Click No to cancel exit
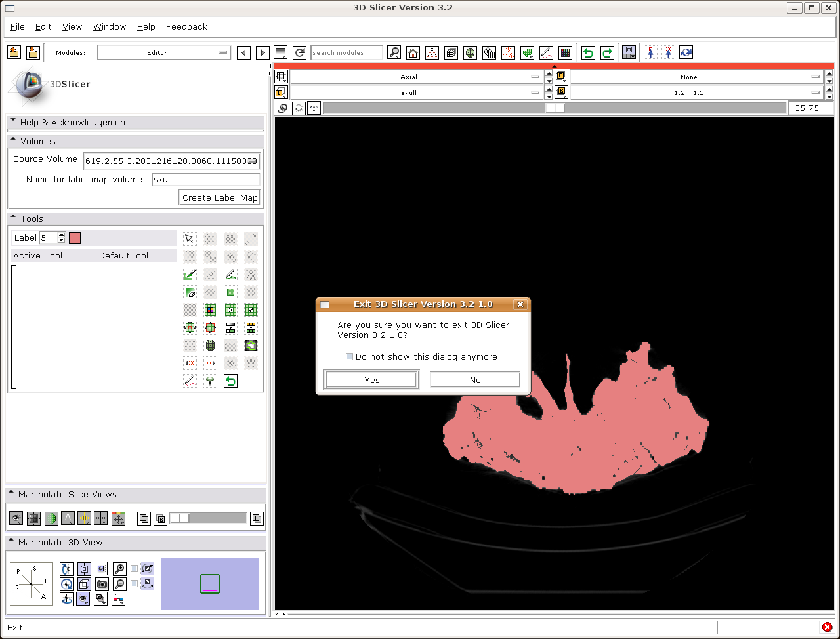 tap(475, 380)
